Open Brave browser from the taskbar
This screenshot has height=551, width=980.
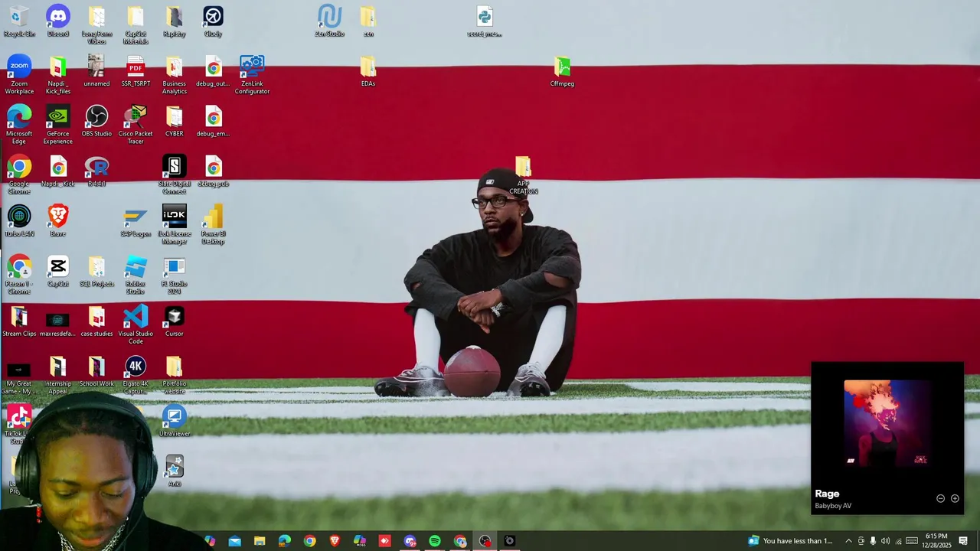pos(335,541)
